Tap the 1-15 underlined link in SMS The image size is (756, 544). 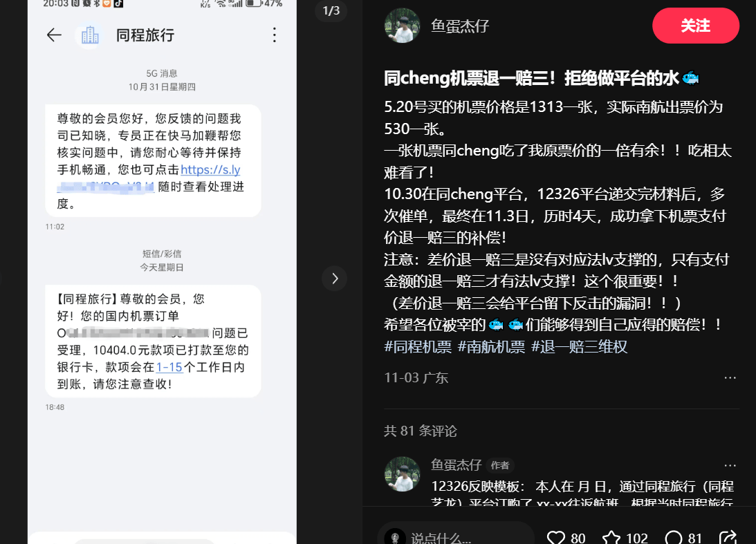pos(169,367)
